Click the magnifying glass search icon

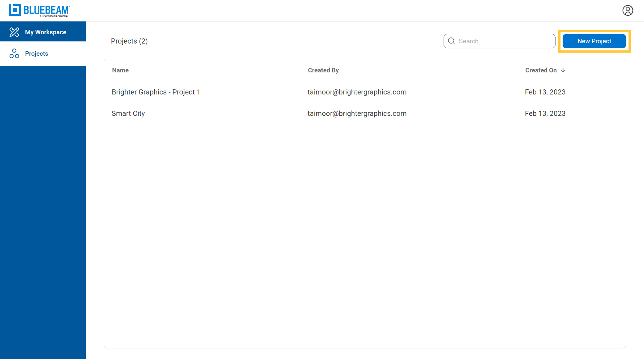pyautogui.click(x=451, y=41)
